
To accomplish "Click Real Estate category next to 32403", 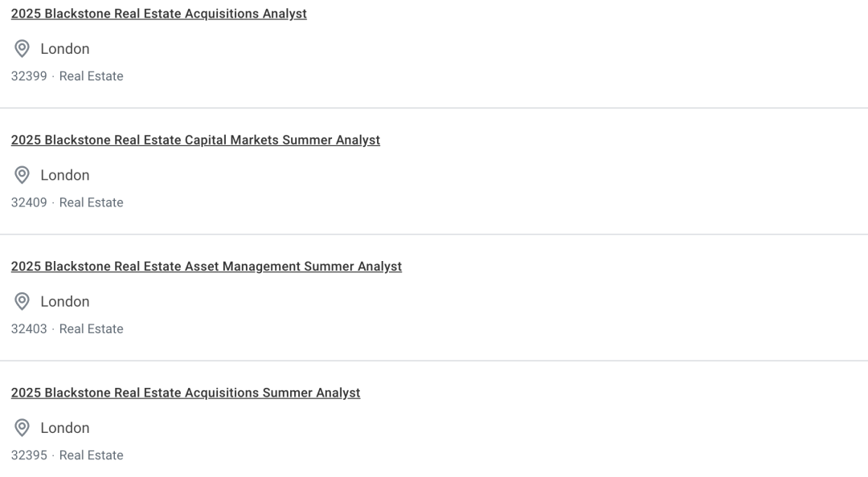I will pos(92,328).
